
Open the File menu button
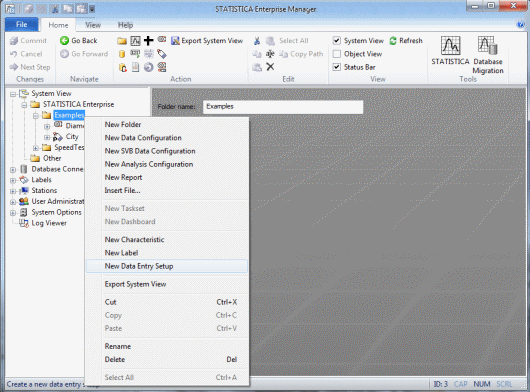coord(21,25)
